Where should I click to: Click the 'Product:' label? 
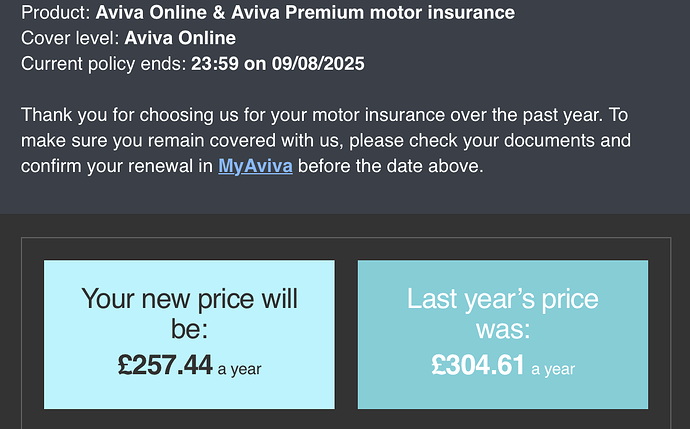[x=56, y=13]
